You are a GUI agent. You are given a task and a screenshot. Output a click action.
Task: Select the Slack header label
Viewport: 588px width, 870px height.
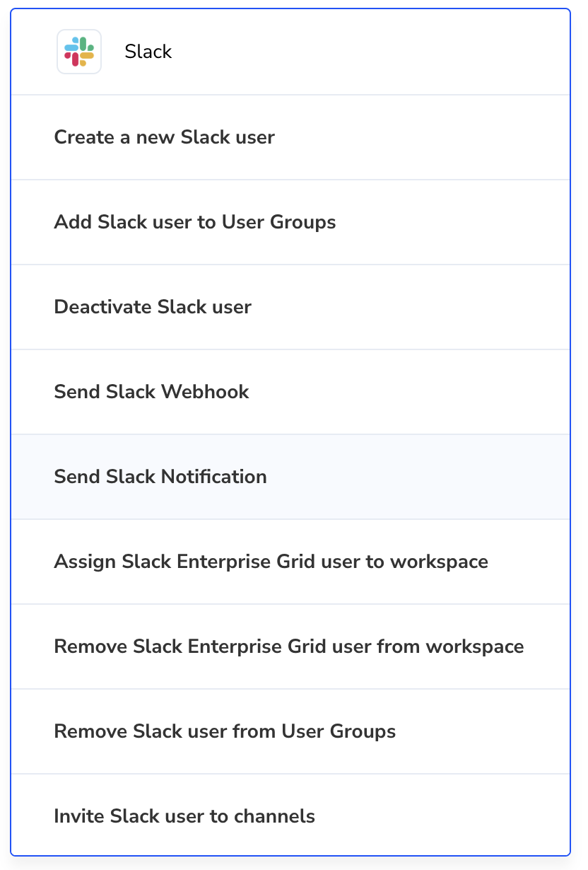coord(148,52)
